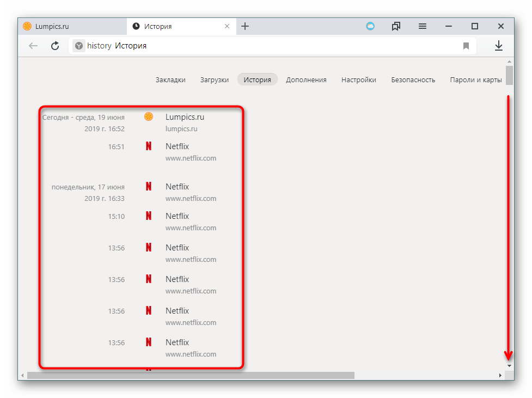Click the Yandex icon in address bar
The image size is (532, 398).
[x=79, y=46]
